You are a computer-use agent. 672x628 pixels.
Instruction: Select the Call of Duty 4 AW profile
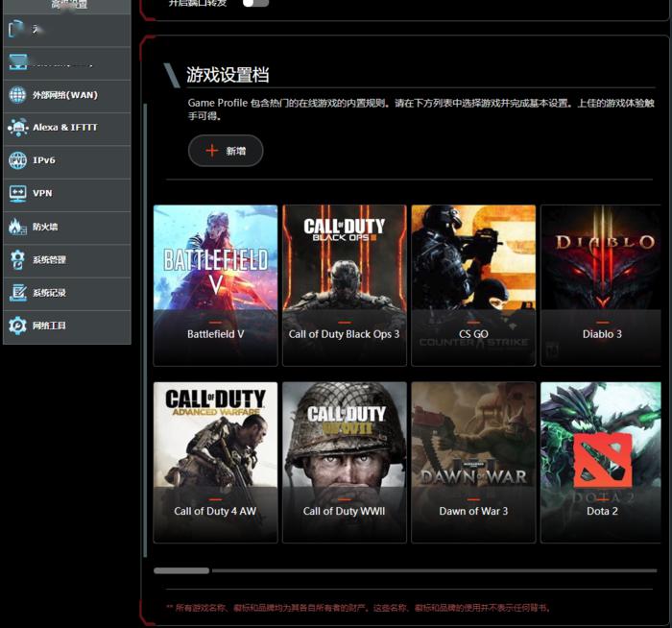point(215,462)
